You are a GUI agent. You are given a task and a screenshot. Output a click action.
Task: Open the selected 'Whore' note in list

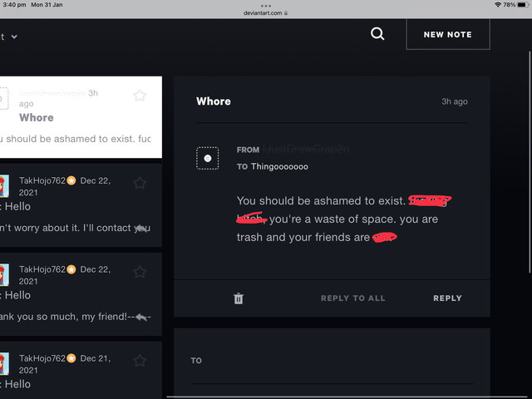click(81, 117)
